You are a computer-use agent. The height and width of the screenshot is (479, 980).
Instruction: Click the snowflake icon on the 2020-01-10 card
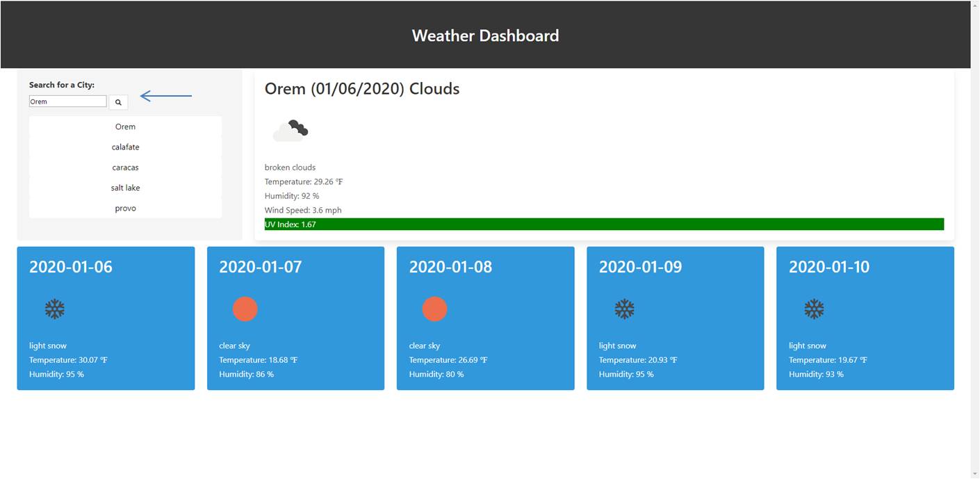click(815, 309)
